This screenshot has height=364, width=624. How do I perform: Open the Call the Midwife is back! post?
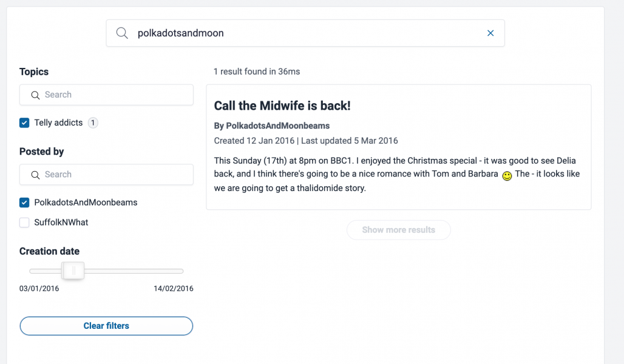click(x=282, y=106)
